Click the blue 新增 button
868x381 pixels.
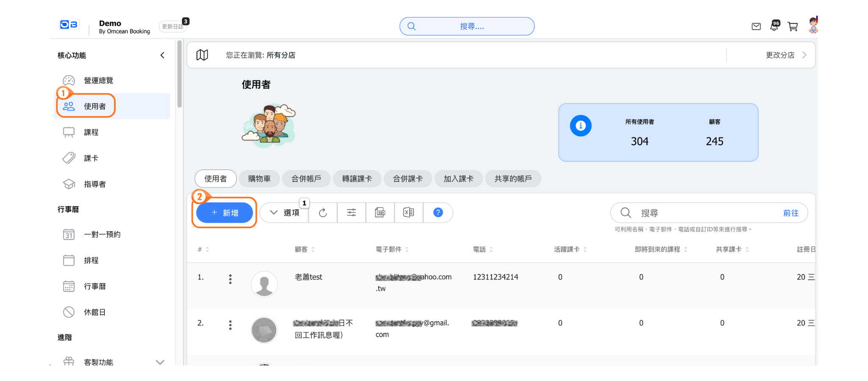click(225, 213)
